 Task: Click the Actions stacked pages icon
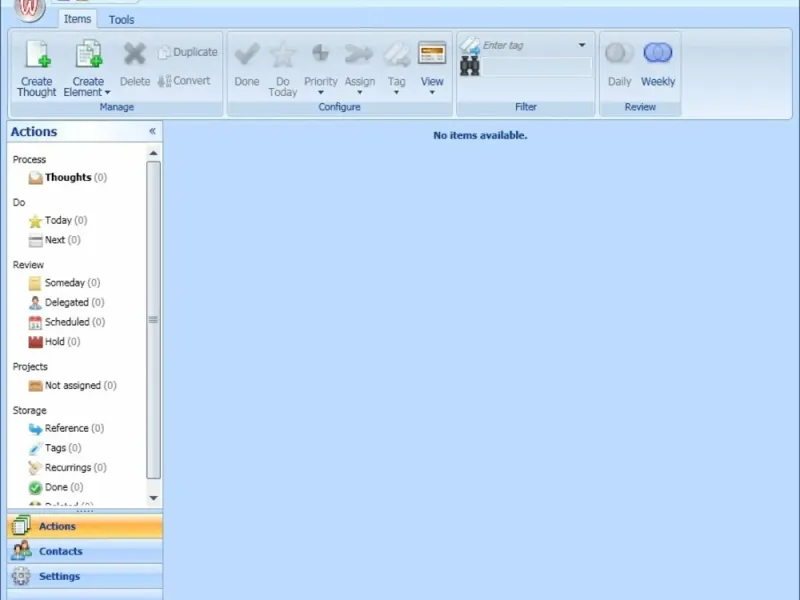point(21,526)
